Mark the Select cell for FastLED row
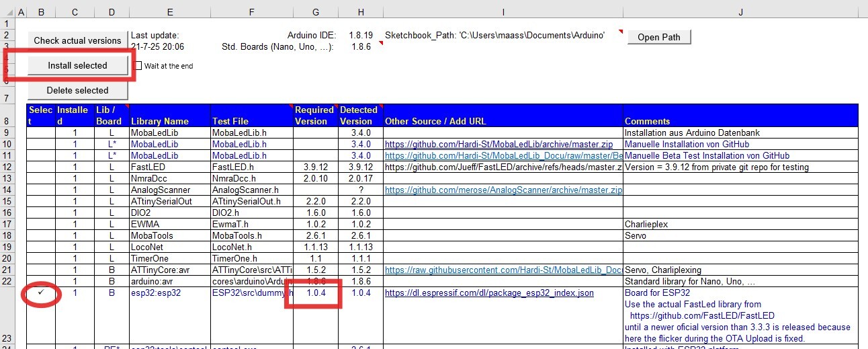 (x=41, y=167)
